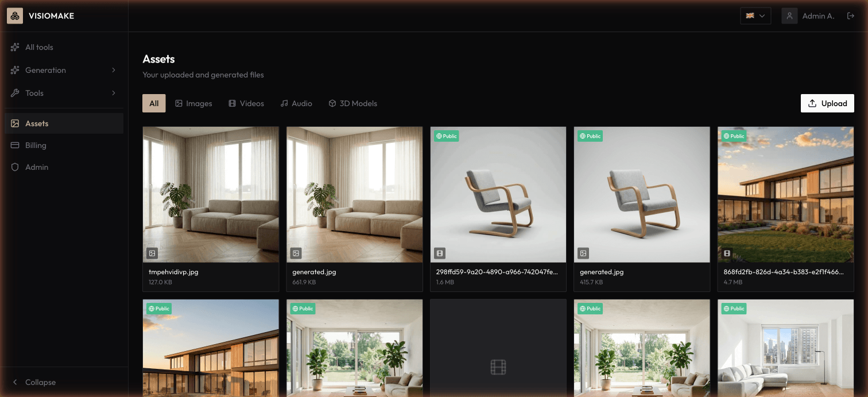This screenshot has width=868, height=397.
Task: Click the Admin A. user avatar icon
Action: pyautogui.click(x=789, y=16)
